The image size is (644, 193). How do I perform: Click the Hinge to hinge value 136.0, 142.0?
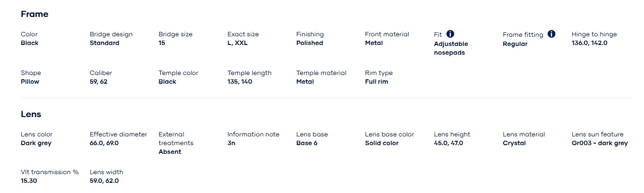pyautogui.click(x=589, y=43)
